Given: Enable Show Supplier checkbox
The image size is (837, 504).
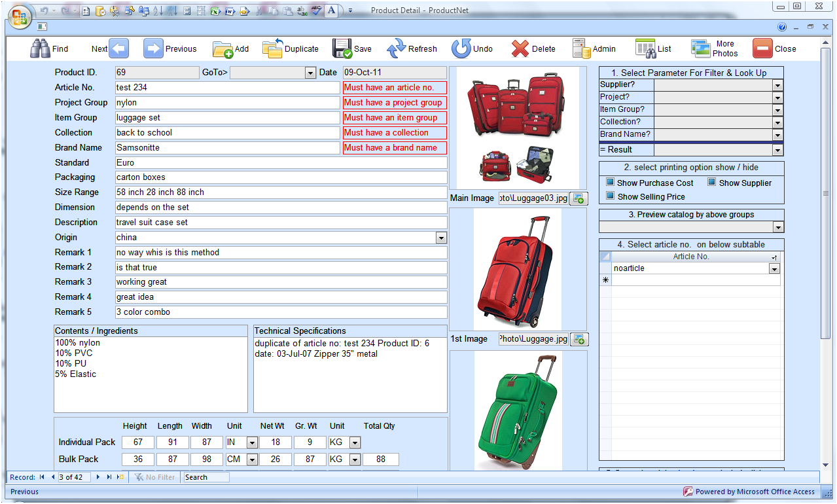Looking at the screenshot, I should 712,183.
